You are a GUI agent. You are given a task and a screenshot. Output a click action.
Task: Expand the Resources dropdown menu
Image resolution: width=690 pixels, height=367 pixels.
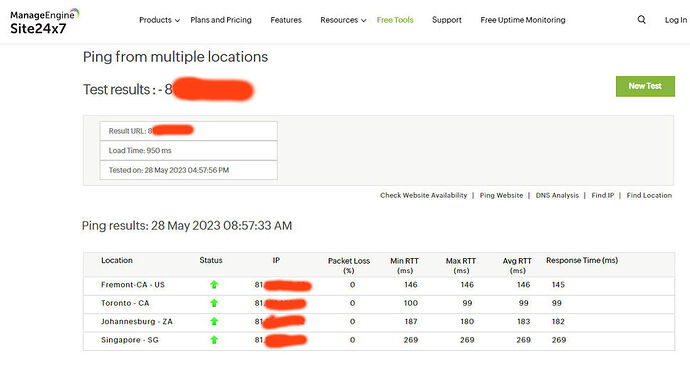[343, 20]
